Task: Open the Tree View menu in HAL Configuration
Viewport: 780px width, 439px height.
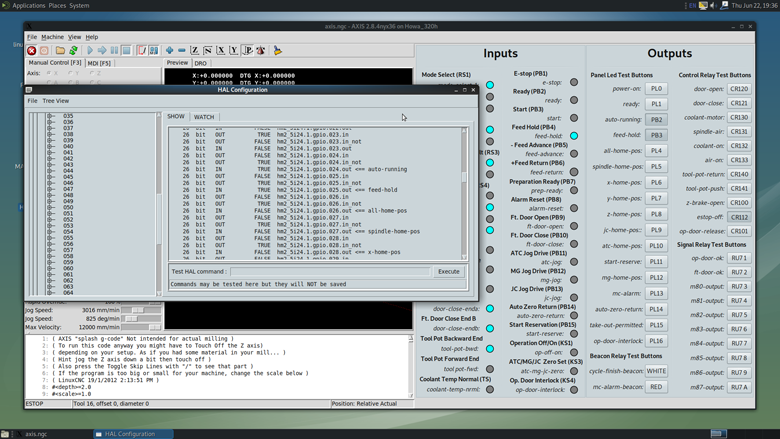Action: pos(56,101)
